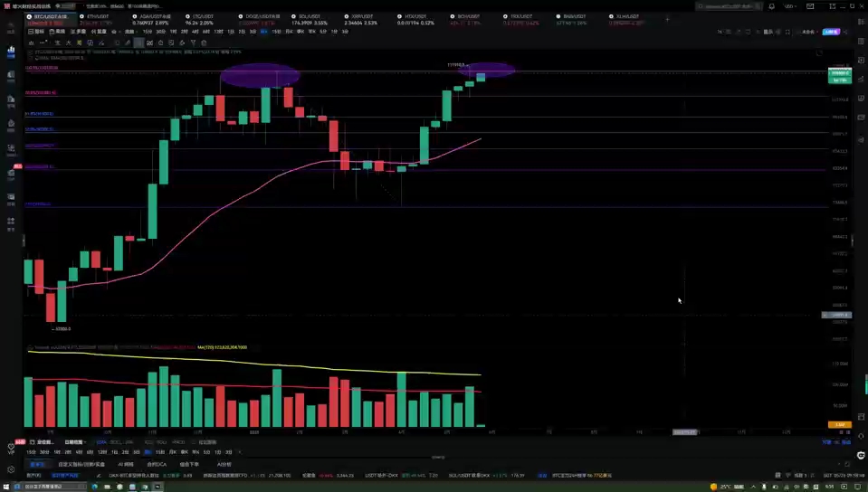Expand the 未命名 layout dropdown
This screenshot has height=492, width=868.
[808, 31]
